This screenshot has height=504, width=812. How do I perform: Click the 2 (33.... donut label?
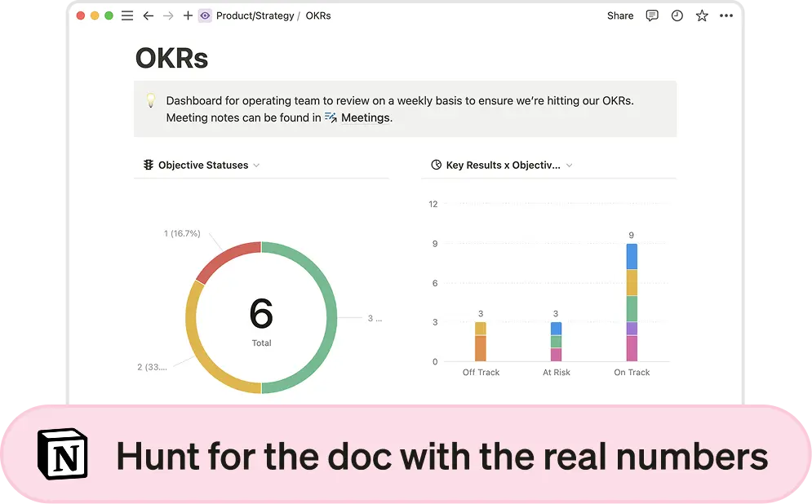(x=152, y=367)
